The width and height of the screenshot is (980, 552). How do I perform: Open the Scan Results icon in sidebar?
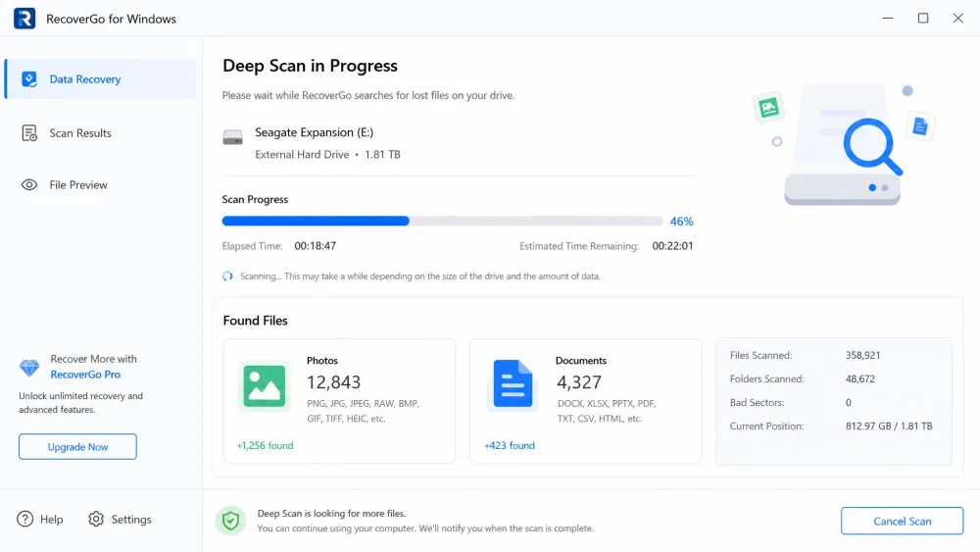[29, 132]
